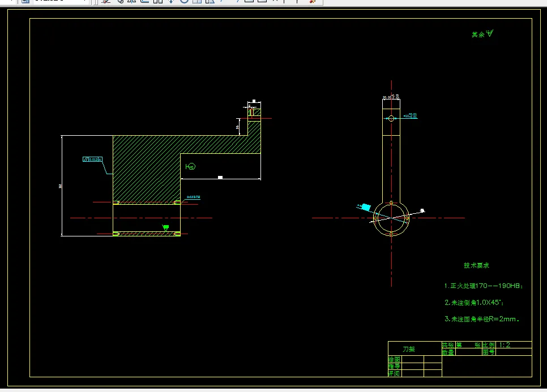Select the parallelism tolerance frame 0.012 A
Screen dimensions: 547x392
click(x=92, y=160)
